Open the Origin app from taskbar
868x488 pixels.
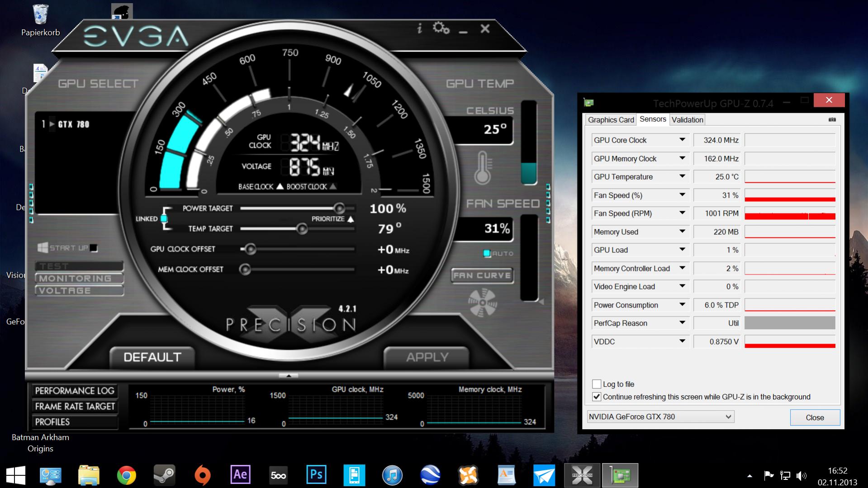pyautogui.click(x=203, y=475)
